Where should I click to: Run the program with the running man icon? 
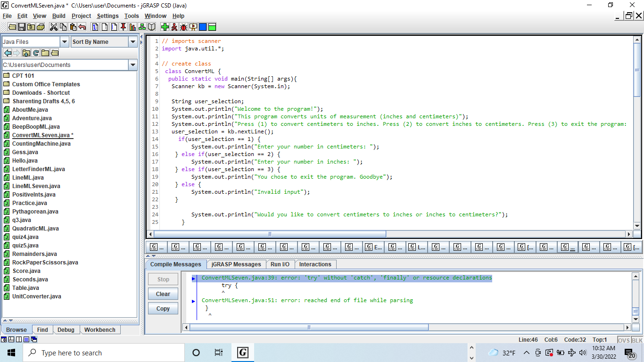174,27
